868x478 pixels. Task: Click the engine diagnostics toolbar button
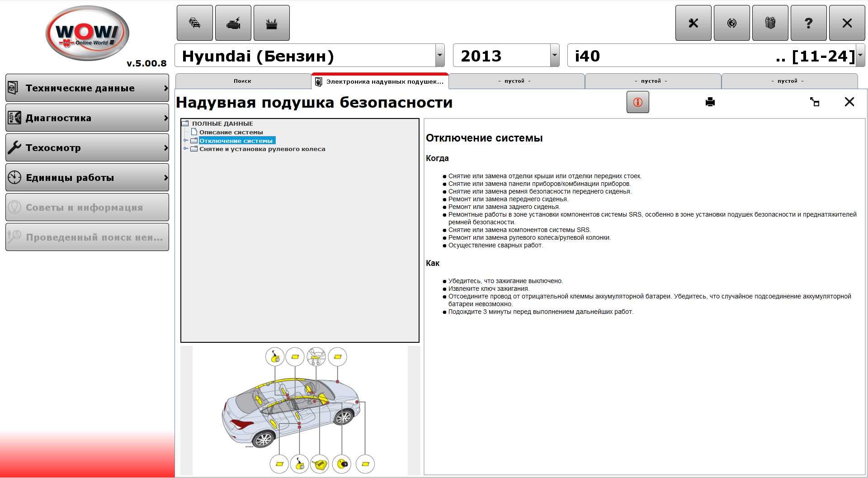(233, 23)
